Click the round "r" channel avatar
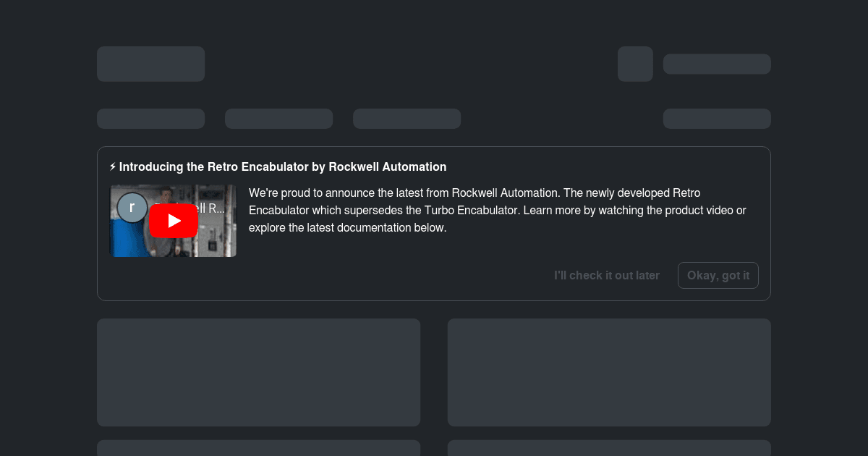The width and height of the screenshot is (868, 456). click(132, 208)
